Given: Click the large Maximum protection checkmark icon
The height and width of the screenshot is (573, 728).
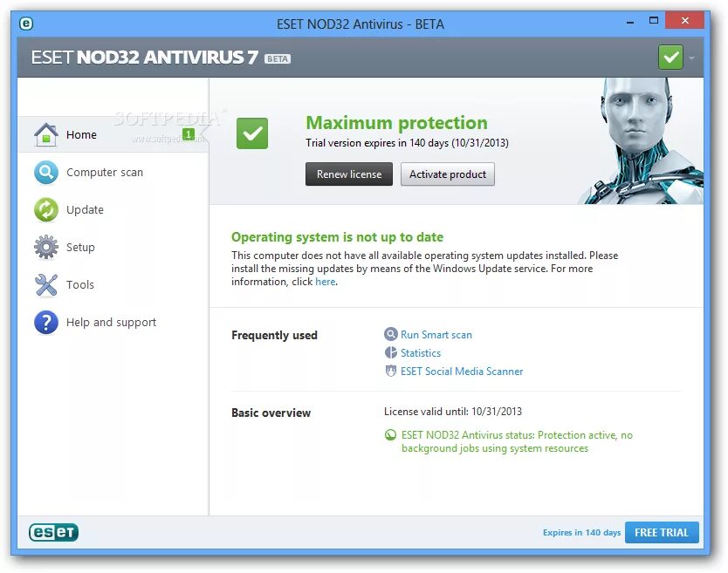Looking at the screenshot, I should point(252,133).
